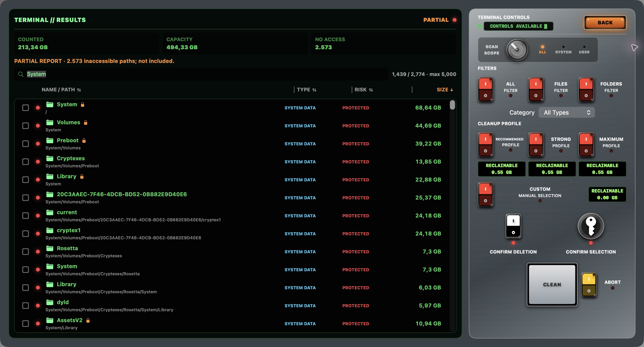644x347 pixels.
Task: Check the box for Library 22,88 GB
Action: 26,180
